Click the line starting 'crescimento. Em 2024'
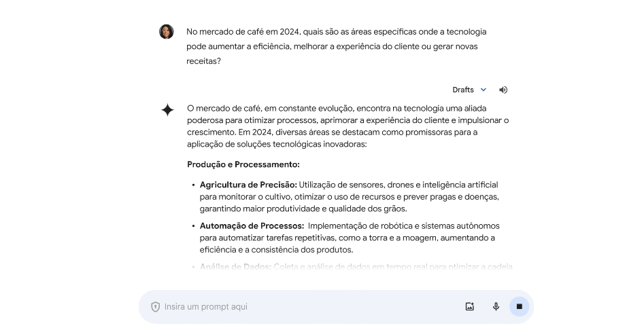The image size is (644, 328). pos(332,132)
